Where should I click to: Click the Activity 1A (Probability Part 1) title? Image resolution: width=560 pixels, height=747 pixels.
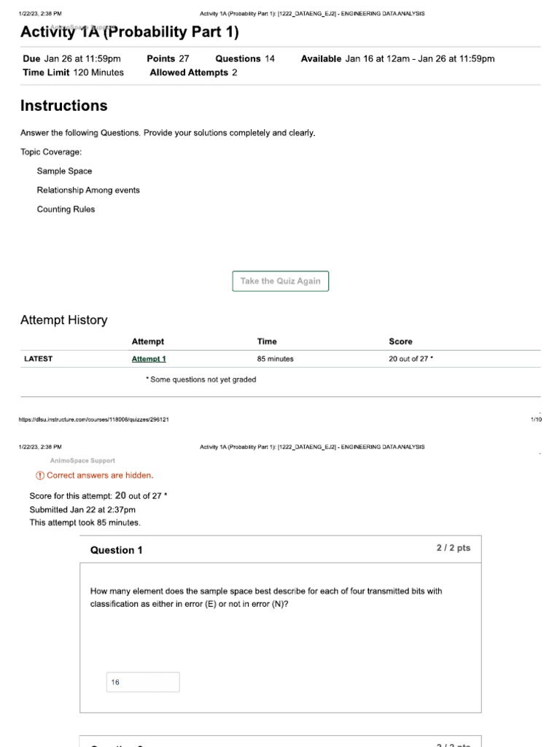[x=129, y=32]
